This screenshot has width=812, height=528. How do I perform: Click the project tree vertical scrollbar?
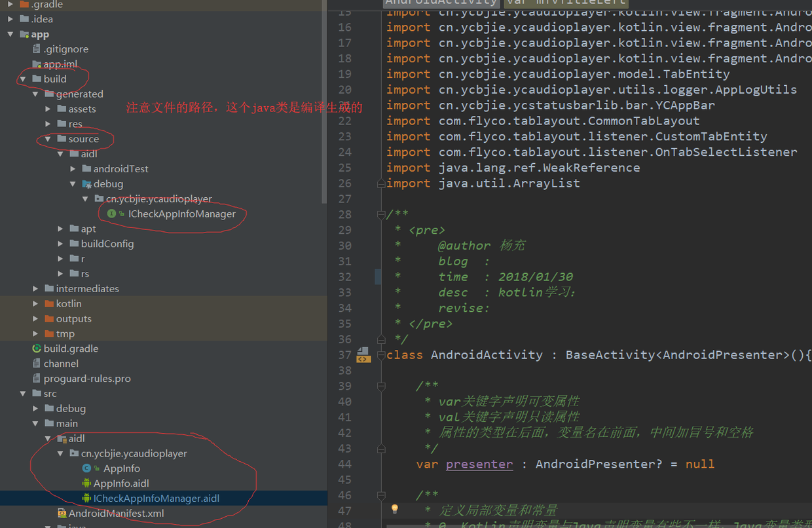(324, 102)
